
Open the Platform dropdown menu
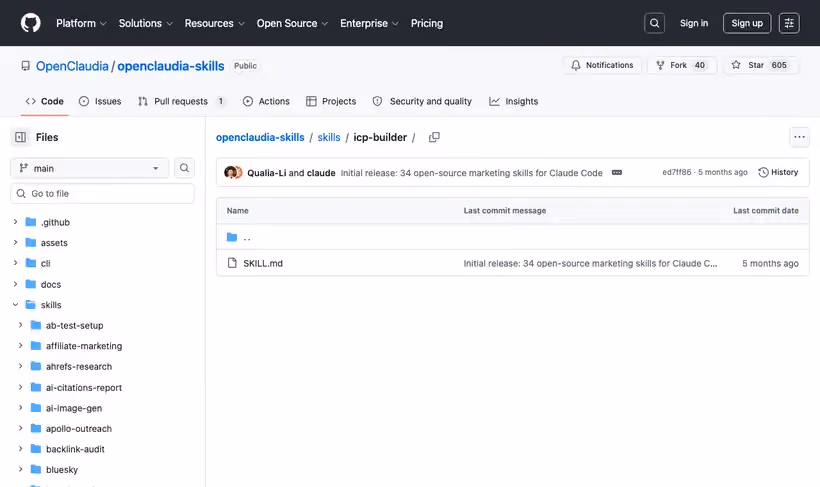pyautogui.click(x=81, y=23)
